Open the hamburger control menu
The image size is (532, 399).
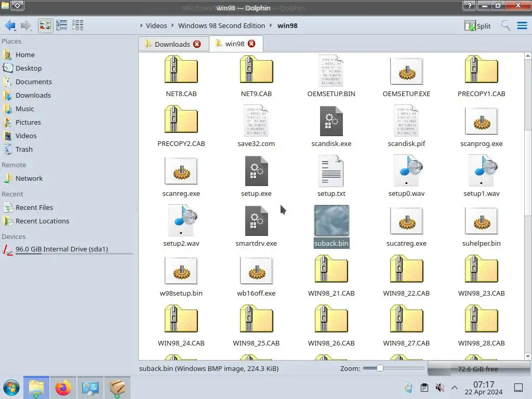(522, 26)
